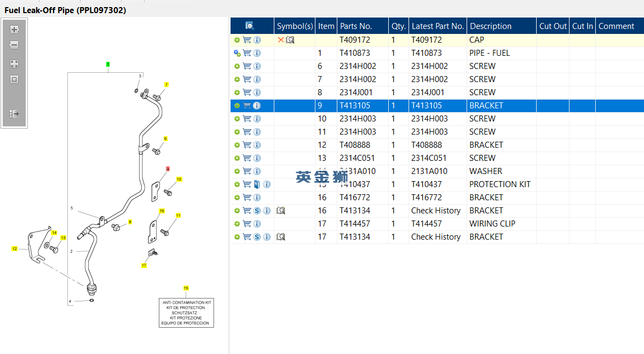Open the book icon for PROTECTION KIT
Viewport: 644px width, 354px height.
(257, 184)
